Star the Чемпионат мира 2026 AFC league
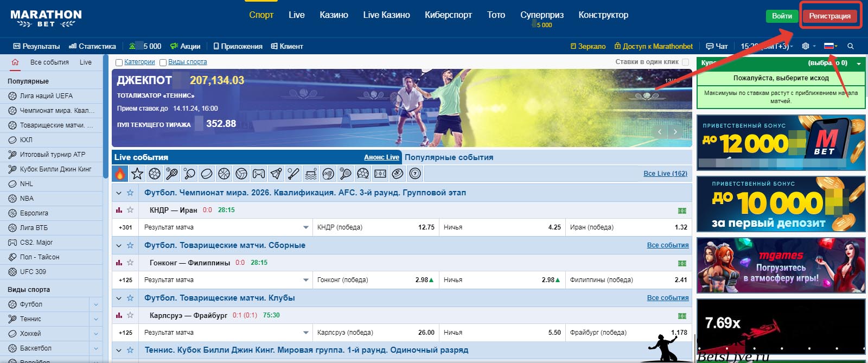 tap(130, 193)
